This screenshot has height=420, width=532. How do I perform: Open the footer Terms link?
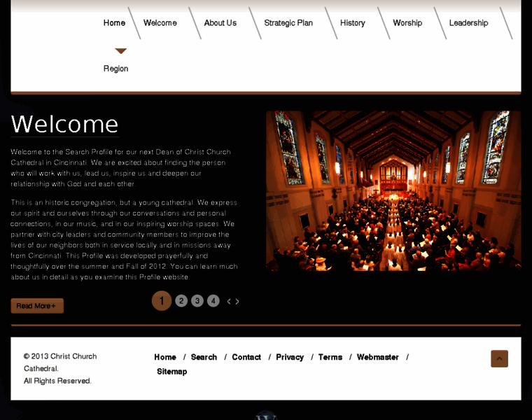pyautogui.click(x=330, y=357)
